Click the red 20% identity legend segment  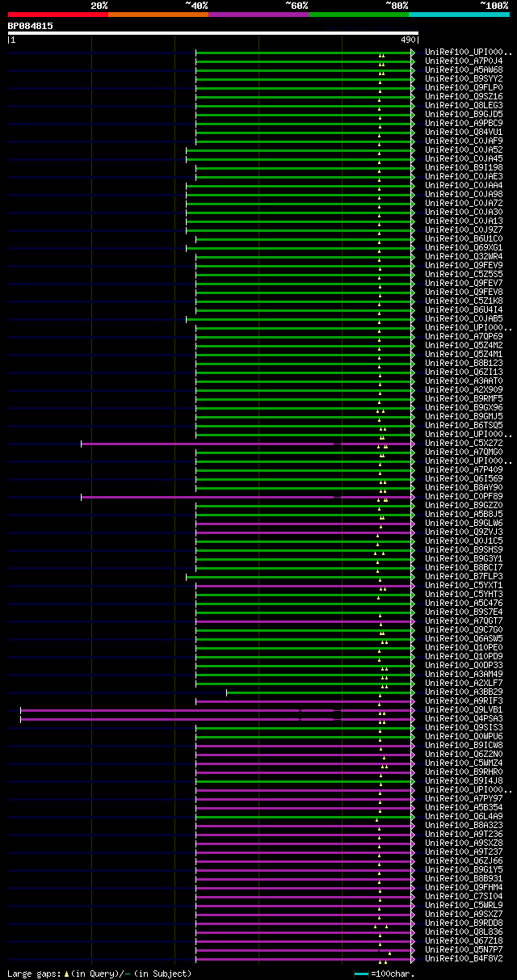[x=57, y=15]
